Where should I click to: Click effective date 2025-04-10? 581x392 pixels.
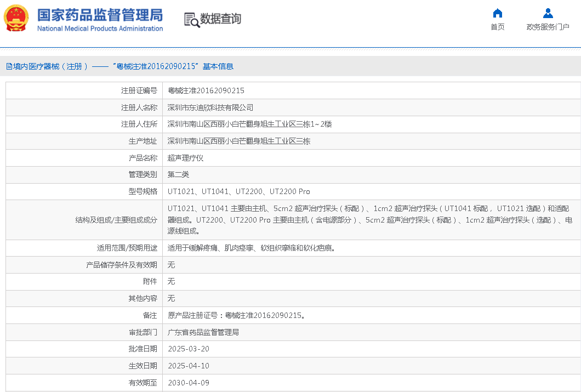(189, 366)
